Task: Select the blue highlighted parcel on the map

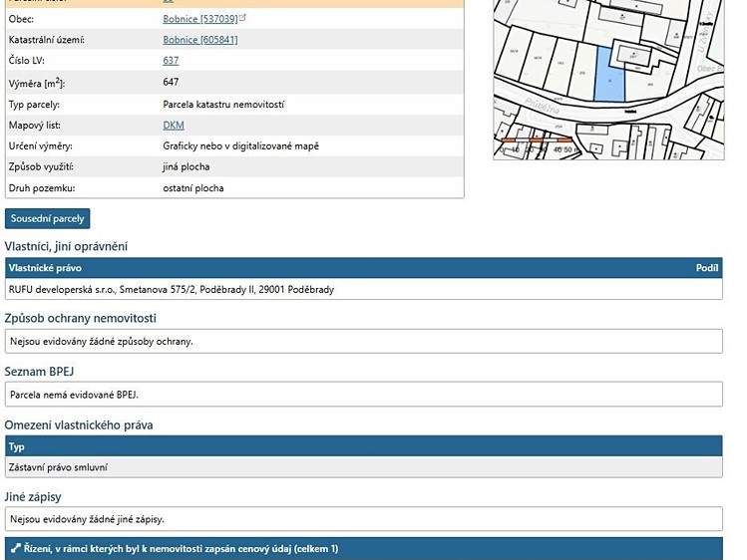Action: click(609, 75)
